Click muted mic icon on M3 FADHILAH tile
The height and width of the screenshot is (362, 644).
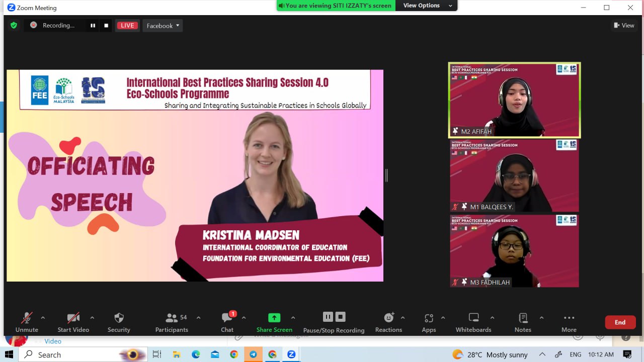(455, 282)
